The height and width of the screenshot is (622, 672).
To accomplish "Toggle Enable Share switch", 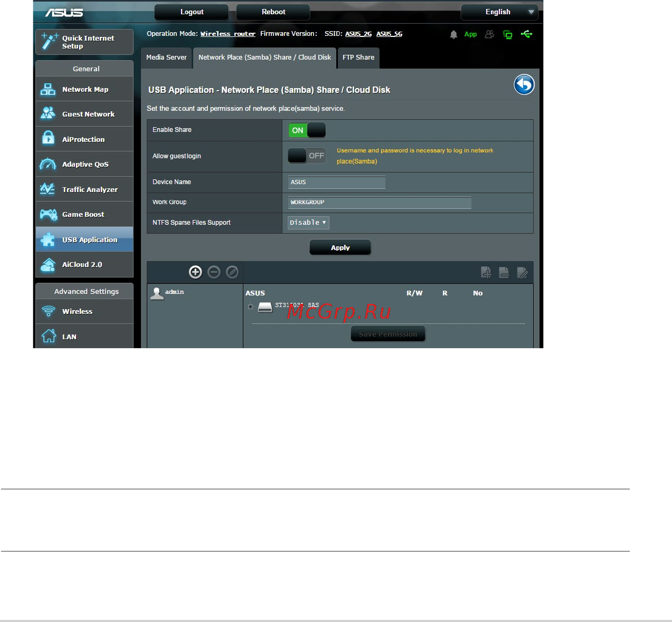I will point(307,130).
